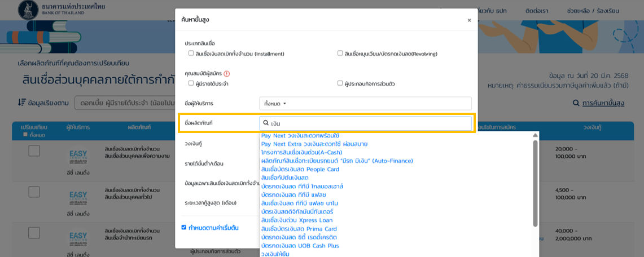Click the 40,000 - 2,000,000 บาท cell
This screenshot has width=644, height=257.
(575, 235)
